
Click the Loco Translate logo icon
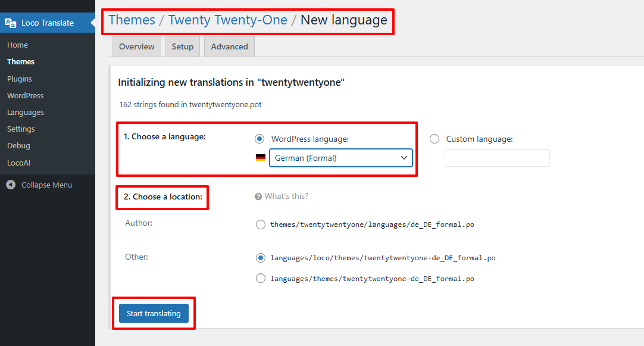[x=10, y=23]
